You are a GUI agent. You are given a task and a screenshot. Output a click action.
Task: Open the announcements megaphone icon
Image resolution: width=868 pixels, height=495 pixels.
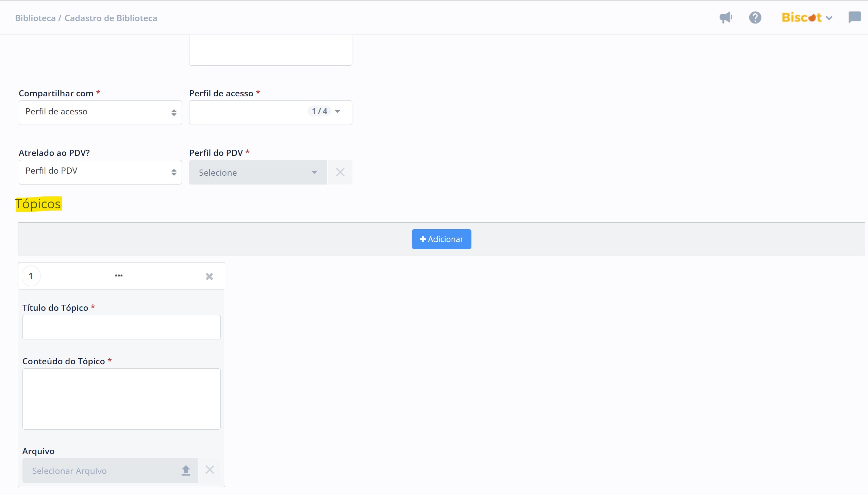coord(725,18)
